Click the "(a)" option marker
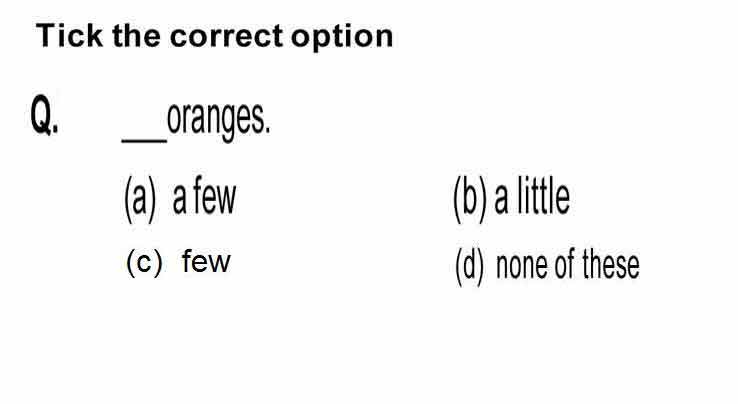 pyautogui.click(x=140, y=199)
